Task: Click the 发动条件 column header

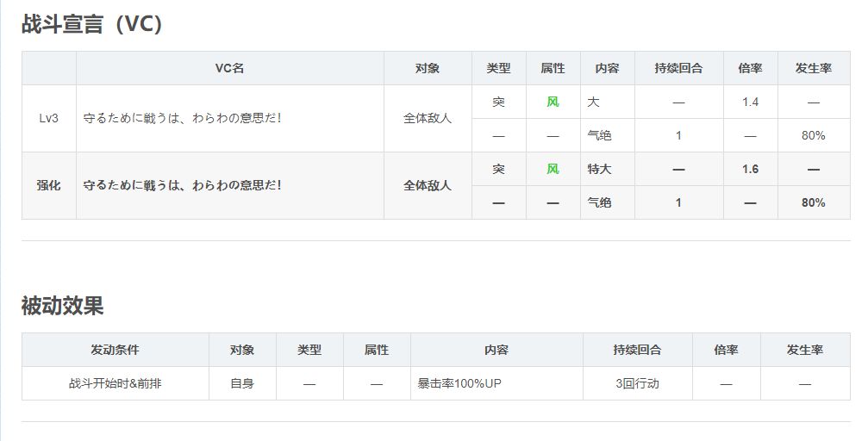Action: [115, 350]
